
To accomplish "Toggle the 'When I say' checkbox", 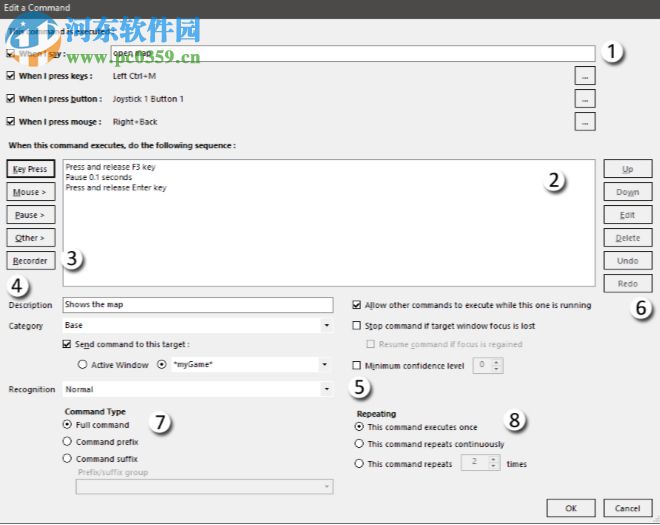I will (x=11, y=53).
